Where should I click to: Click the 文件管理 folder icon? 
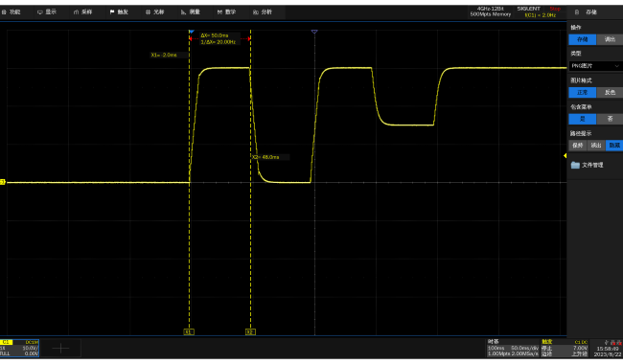click(575, 165)
